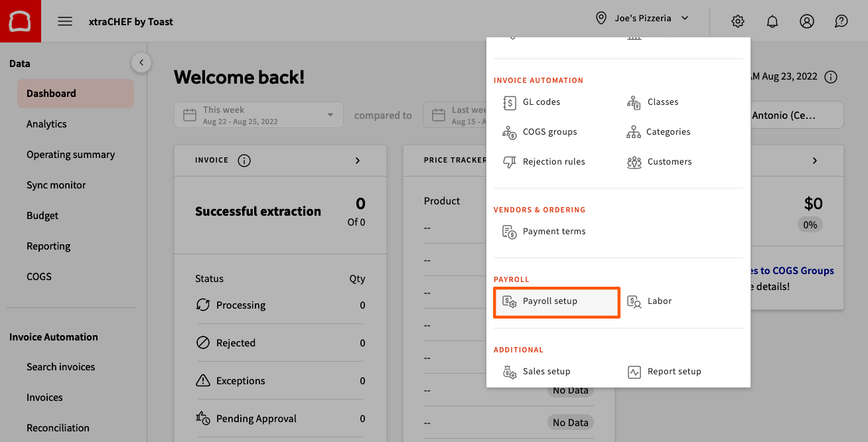Go to Analytics in the sidebar
868x442 pixels.
(46, 123)
